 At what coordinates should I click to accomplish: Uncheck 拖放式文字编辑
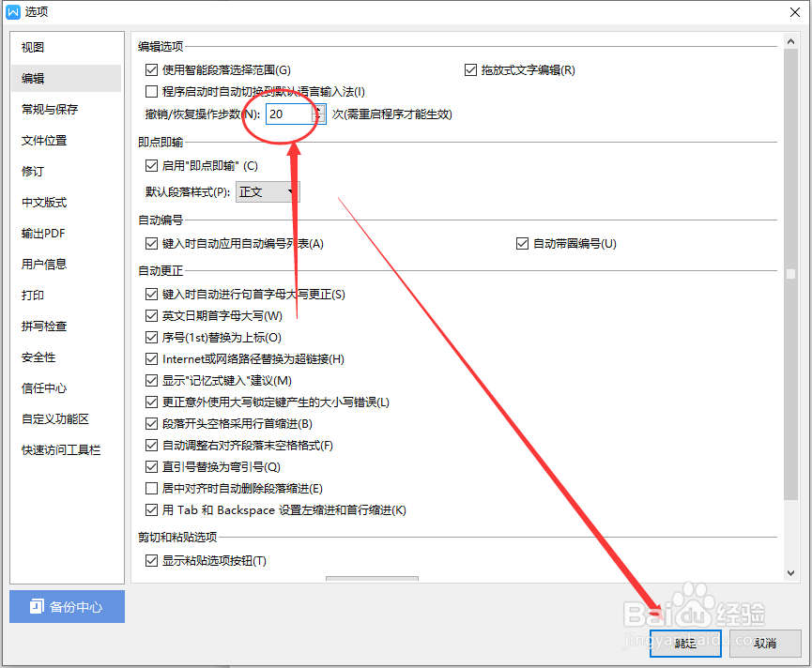[470, 69]
